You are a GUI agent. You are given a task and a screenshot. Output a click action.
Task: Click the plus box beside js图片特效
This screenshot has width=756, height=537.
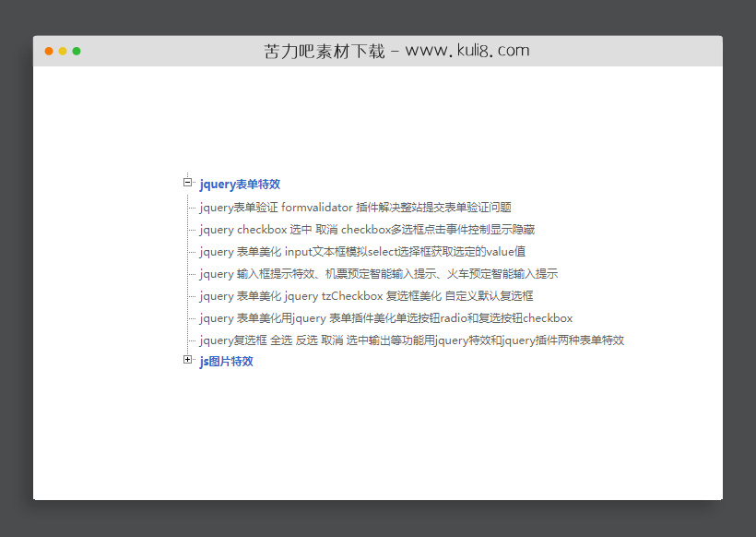click(188, 360)
